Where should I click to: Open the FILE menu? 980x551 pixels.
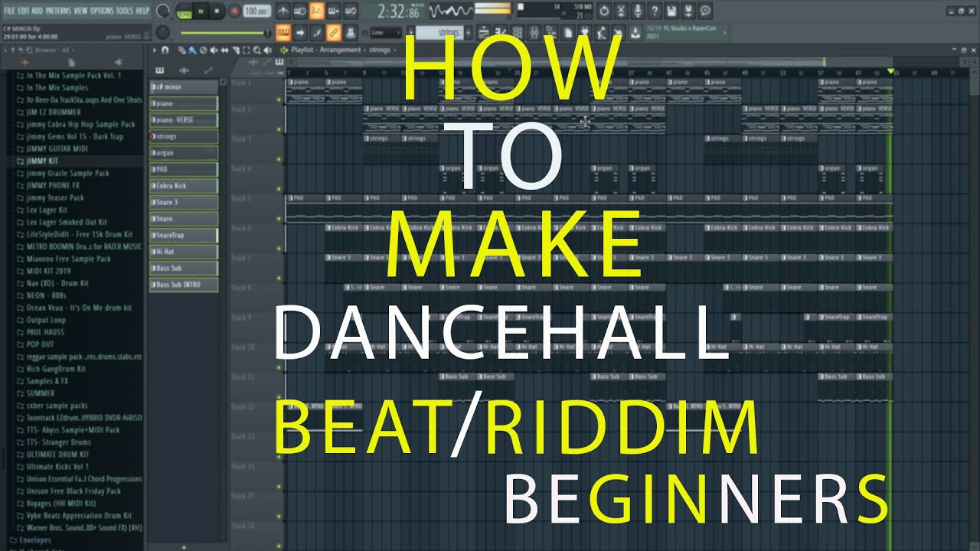pyautogui.click(x=9, y=11)
